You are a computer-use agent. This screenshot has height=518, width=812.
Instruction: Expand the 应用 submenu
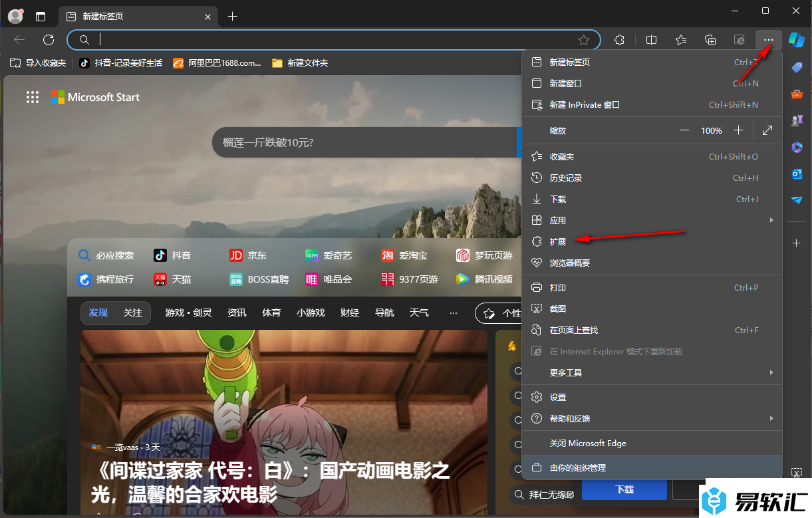(x=652, y=220)
